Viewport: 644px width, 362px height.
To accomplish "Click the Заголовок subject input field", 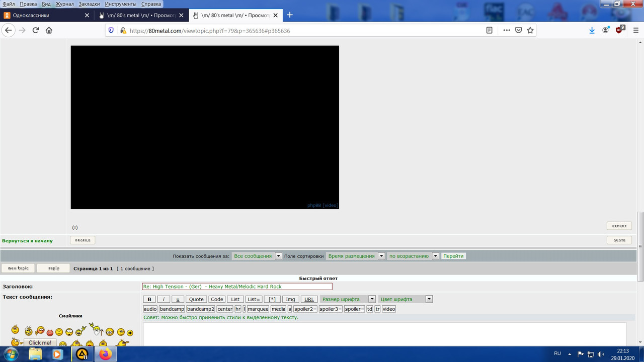I will (237, 287).
